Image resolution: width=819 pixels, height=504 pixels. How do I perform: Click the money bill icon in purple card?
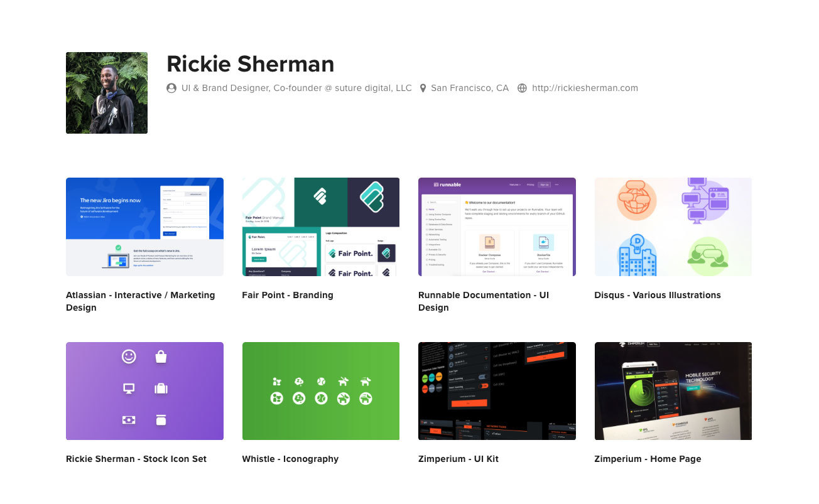(129, 420)
